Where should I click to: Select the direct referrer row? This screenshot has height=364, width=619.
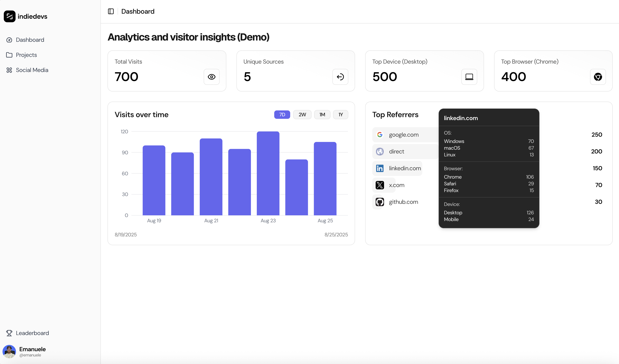click(489, 152)
